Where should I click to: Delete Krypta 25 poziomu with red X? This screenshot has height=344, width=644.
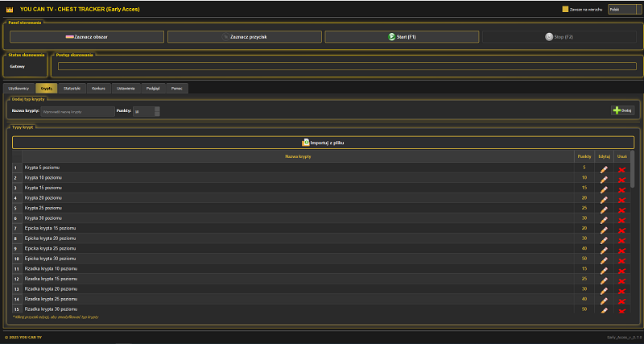pos(621,210)
